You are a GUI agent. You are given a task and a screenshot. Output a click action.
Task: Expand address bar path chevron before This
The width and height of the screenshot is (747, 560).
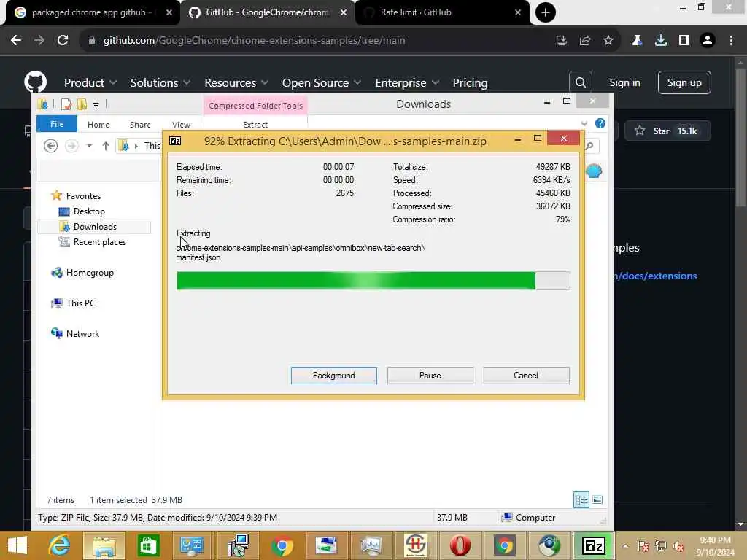136,146
